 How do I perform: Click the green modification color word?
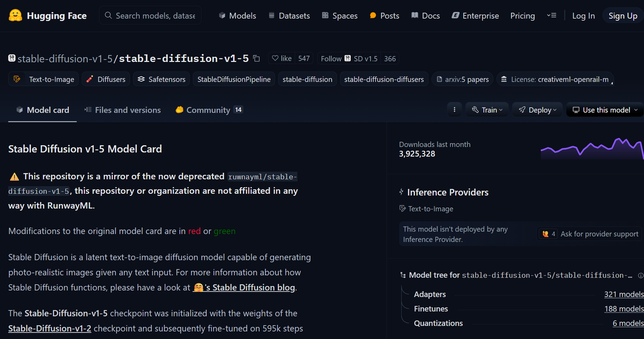[224, 231]
